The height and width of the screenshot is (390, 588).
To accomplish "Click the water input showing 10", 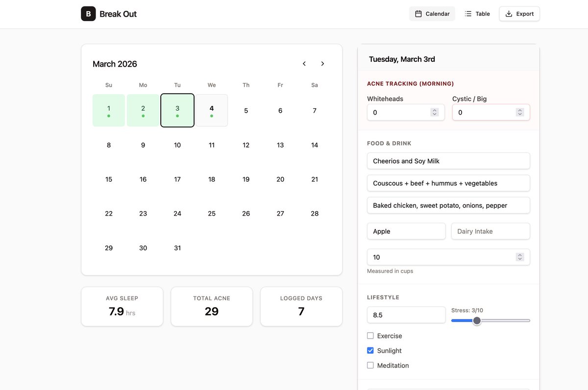I will click(x=448, y=257).
